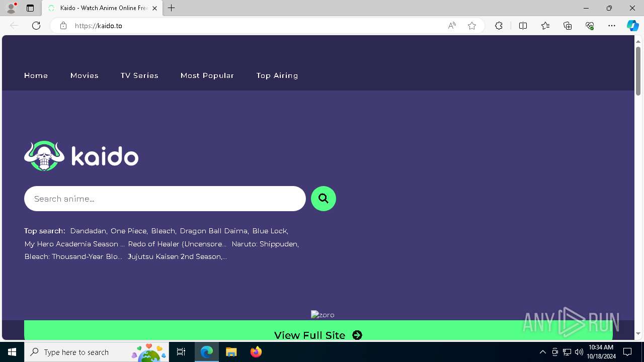Open Collections icon in toolbar
The height and width of the screenshot is (362, 644).
[x=568, y=26]
